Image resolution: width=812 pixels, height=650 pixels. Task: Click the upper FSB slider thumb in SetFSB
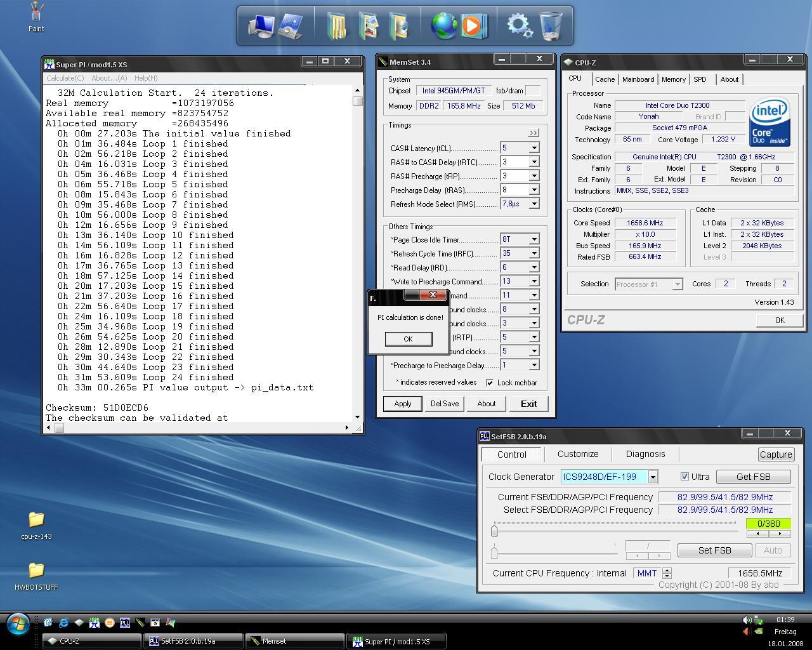coord(494,531)
